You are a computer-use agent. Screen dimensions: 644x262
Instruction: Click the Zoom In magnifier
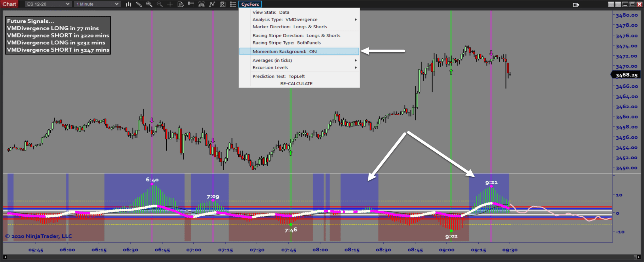pyautogui.click(x=149, y=4)
